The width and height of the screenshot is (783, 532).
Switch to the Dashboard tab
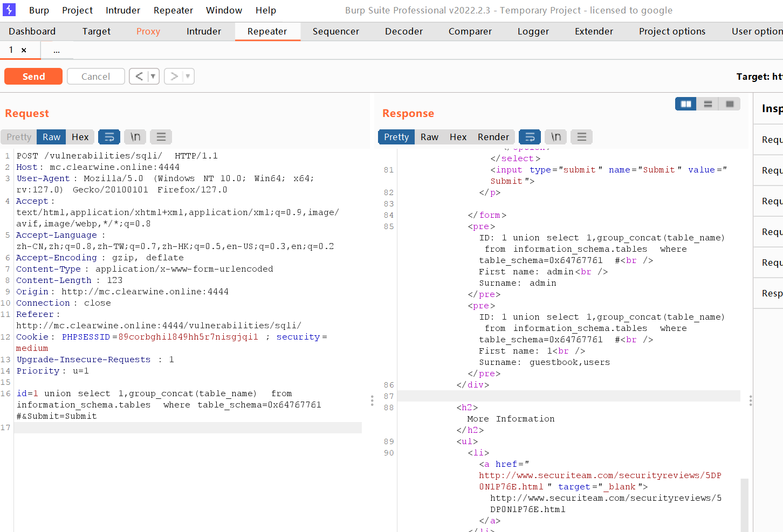[x=32, y=31]
